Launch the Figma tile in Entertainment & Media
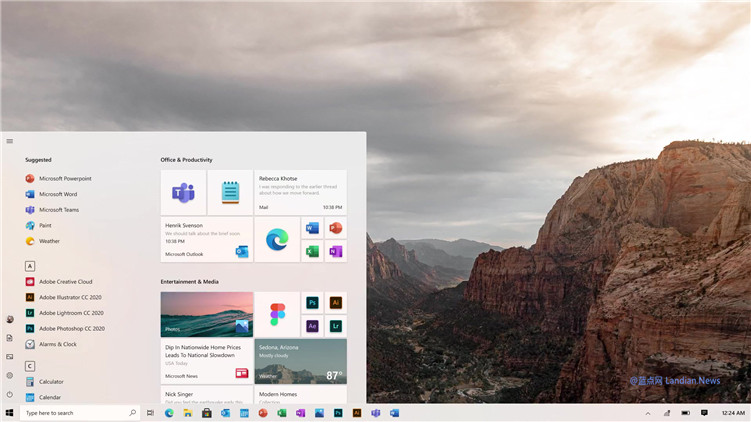Image resolution: width=751 pixels, height=422 pixels. pos(277,315)
